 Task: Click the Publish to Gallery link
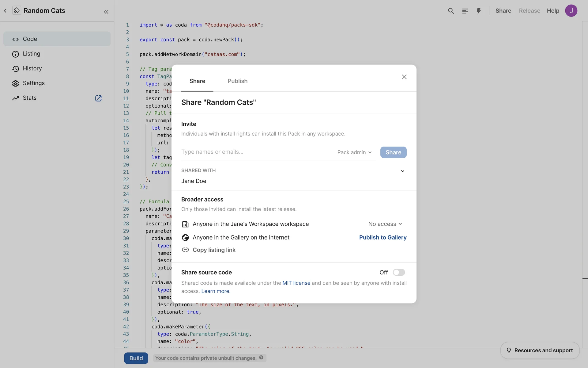383,237
